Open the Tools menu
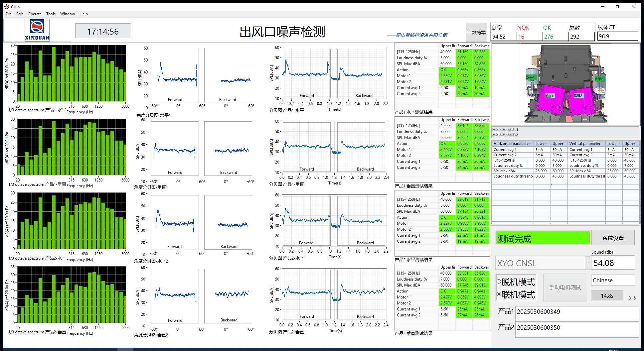Viewport: 644px width, 351px height. tap(51, 14)
